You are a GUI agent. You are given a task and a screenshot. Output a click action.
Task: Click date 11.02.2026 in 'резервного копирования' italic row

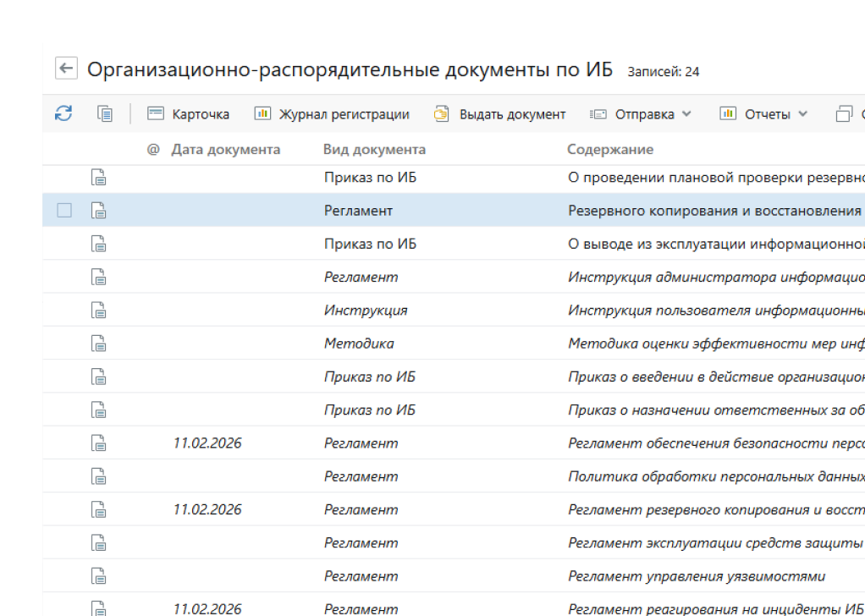click(207, 509)
